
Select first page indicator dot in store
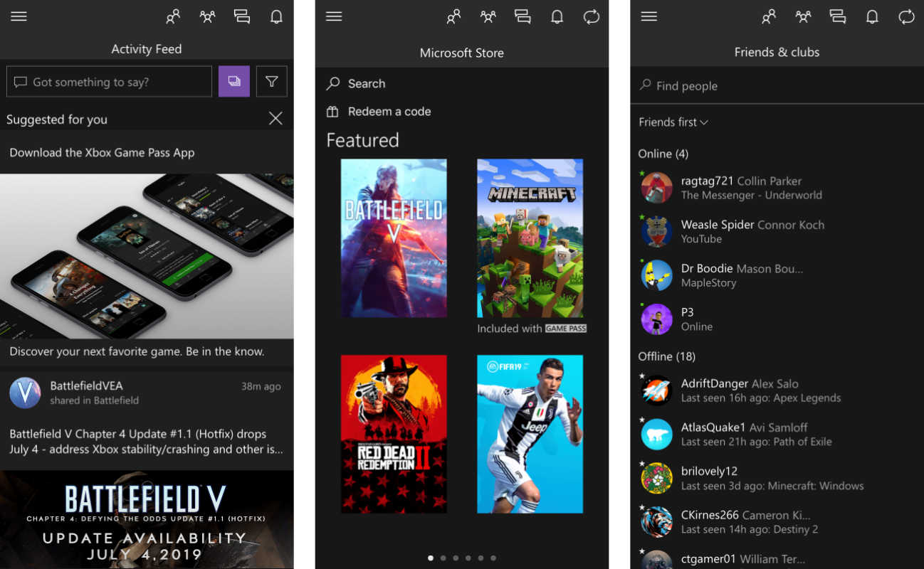[430, 558]
